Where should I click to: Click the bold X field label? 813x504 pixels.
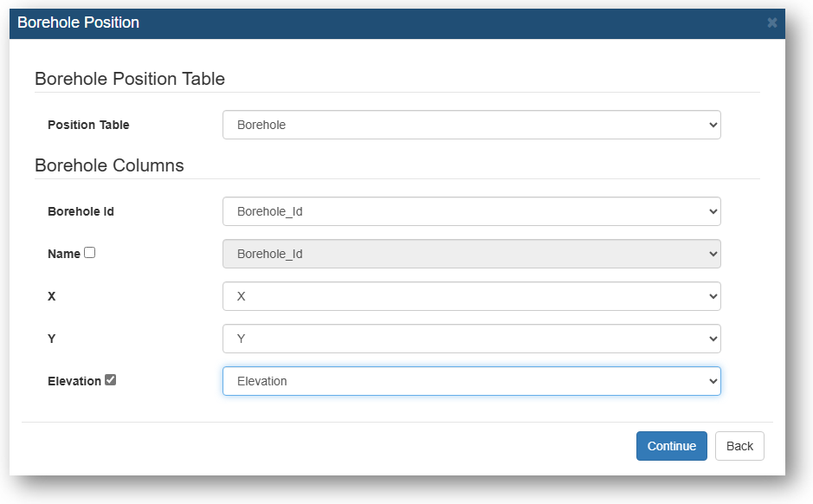[x=51, y=296]
